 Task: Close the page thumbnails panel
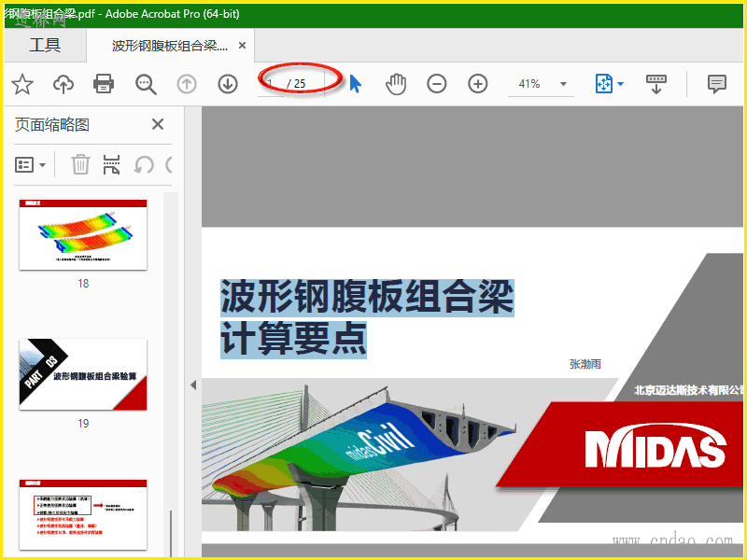(158, 125)
